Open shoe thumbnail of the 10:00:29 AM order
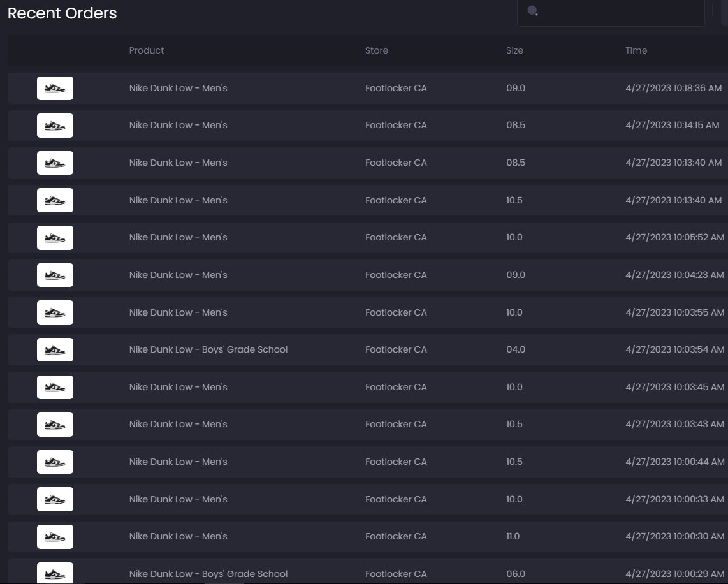The height and width of the screenshot is (584, 728). pos(55,573)
